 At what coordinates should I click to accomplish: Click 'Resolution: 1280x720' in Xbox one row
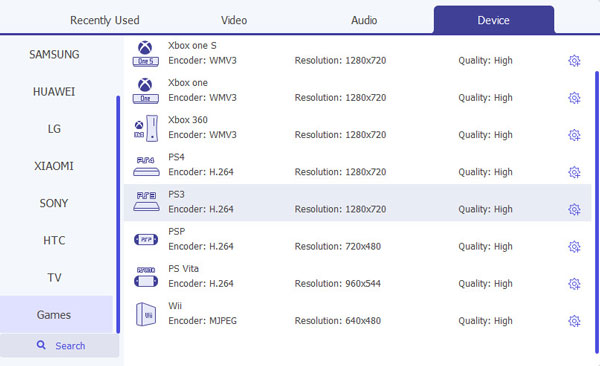(x=340, y=98)
